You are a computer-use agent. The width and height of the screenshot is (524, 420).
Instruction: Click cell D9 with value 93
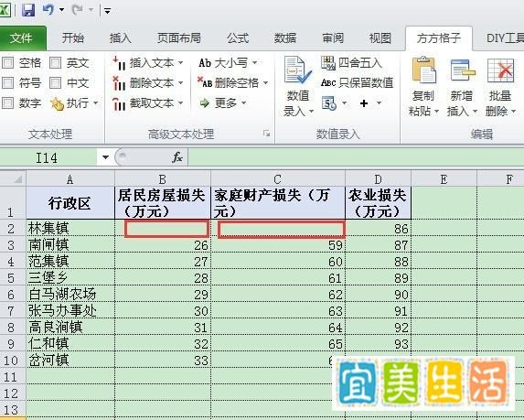[x=378, y=344]
